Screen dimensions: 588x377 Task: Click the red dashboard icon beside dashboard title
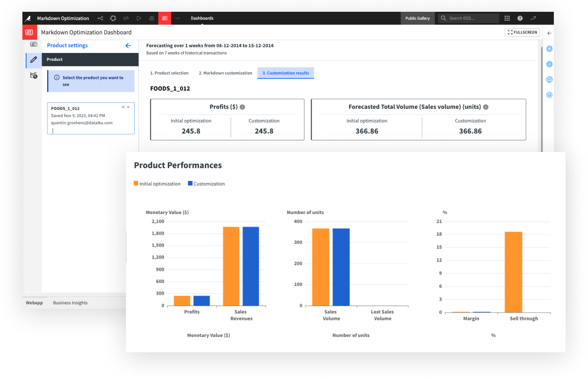(29, 32)
